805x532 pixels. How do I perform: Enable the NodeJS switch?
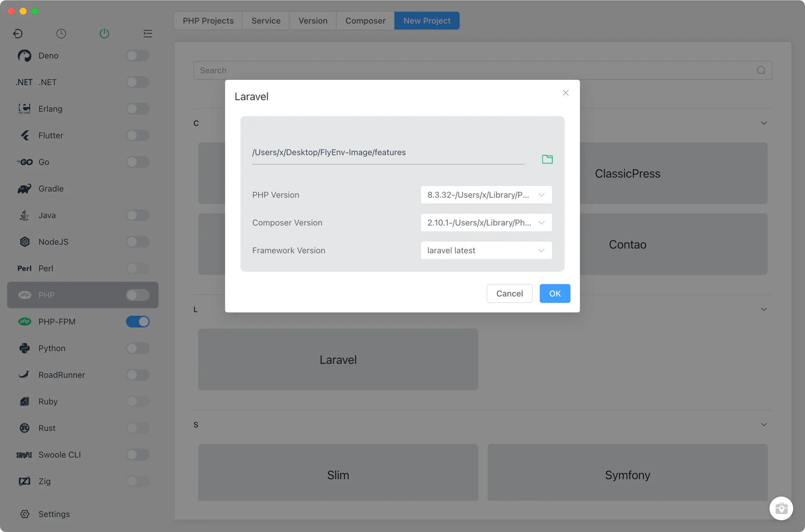138,242
